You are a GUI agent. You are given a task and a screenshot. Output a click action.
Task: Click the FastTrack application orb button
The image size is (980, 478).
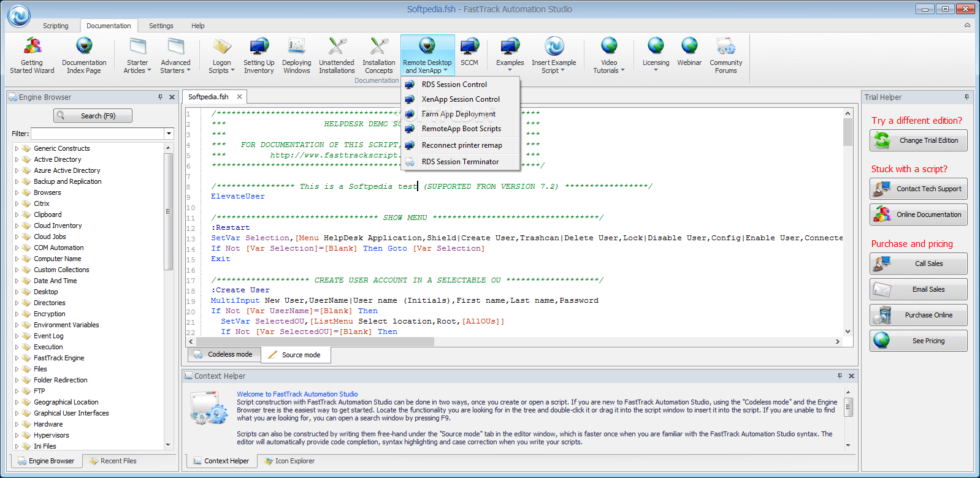point(19,15)
